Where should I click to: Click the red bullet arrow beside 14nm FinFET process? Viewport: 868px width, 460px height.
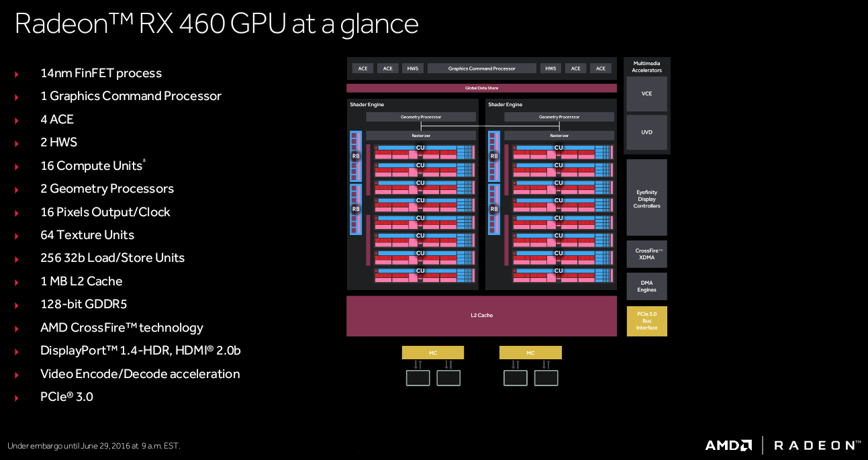click(x=17, y=74)
